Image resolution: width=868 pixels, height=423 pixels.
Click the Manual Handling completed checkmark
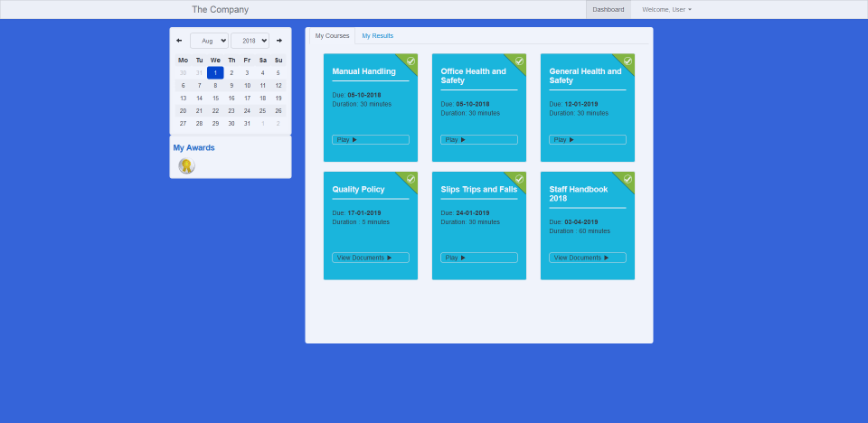coord(410,61)
